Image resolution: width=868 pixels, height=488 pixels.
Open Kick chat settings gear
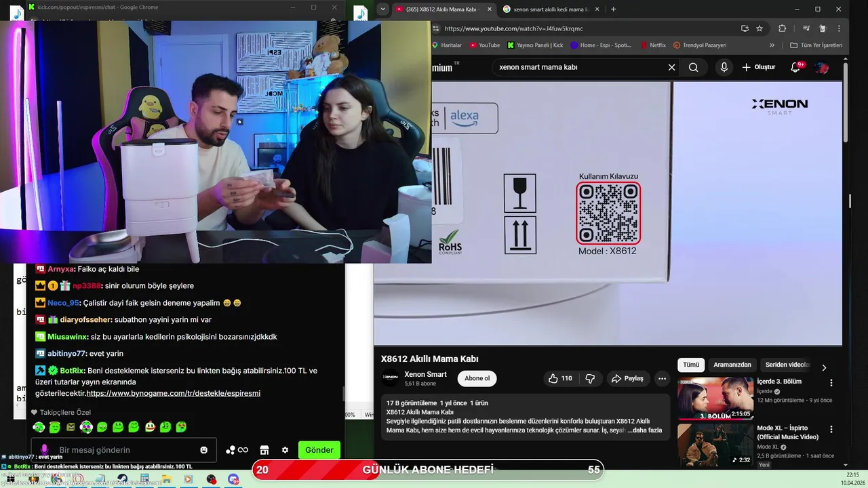285,450
